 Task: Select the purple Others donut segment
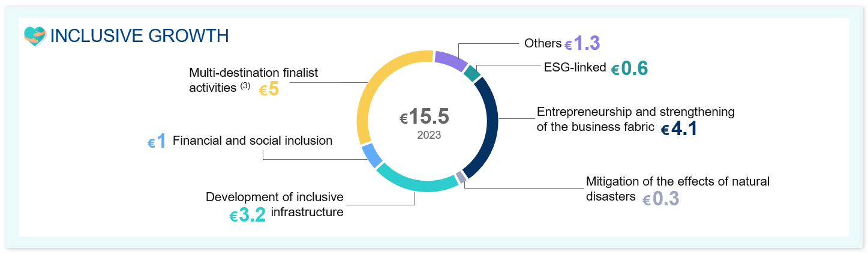(452, 61)
